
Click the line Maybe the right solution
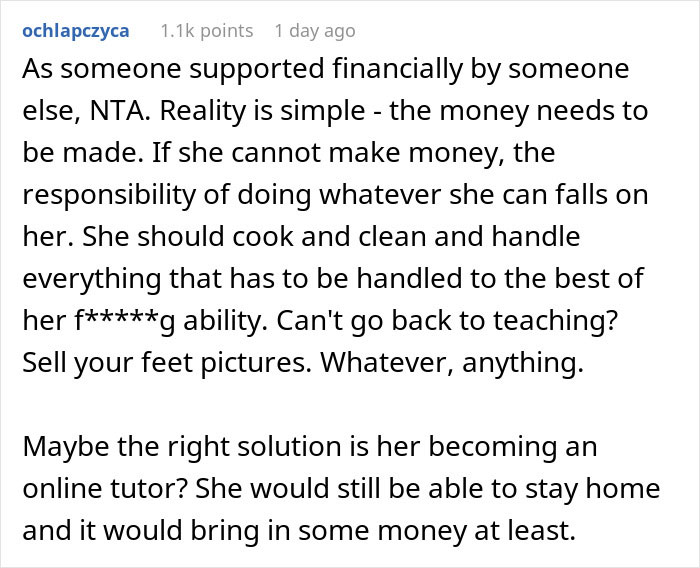pyautogui.click(x=310, y=446)
